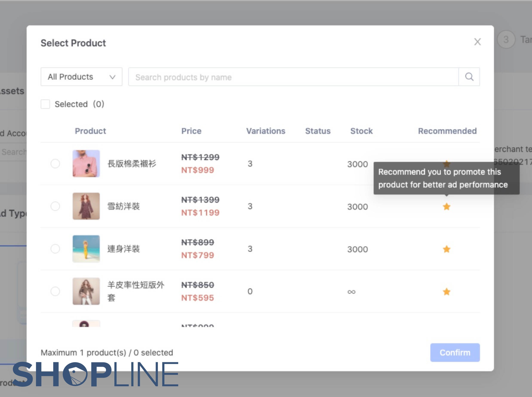
Task: Click the search magnifier icon button
Action: pyautogui.click(x=469, y=77)
